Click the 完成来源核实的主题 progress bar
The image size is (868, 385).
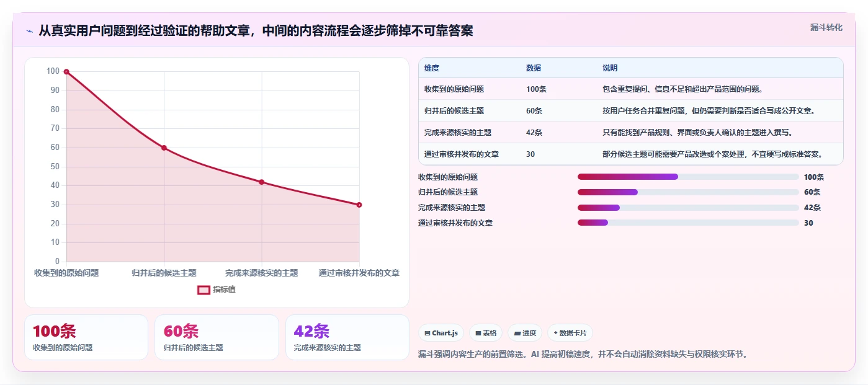pos(688,208)
